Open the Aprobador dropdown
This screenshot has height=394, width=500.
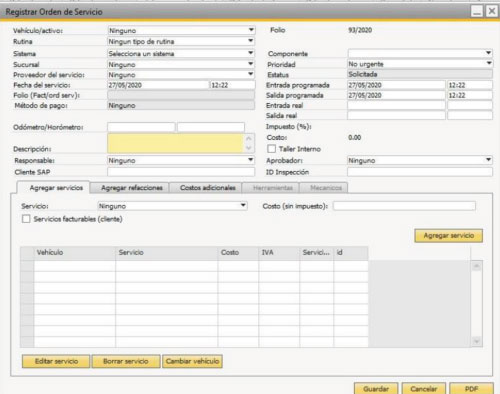click(488, 160)
